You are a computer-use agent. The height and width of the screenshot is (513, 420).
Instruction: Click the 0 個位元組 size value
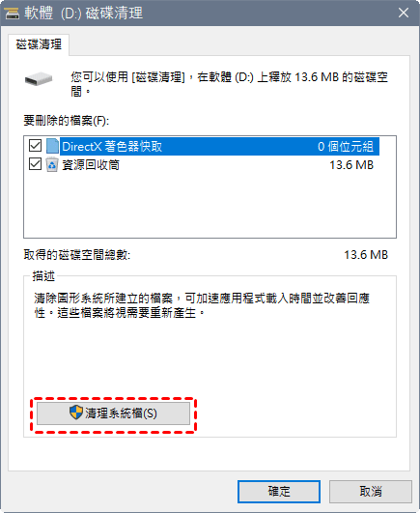click(346, 147)
